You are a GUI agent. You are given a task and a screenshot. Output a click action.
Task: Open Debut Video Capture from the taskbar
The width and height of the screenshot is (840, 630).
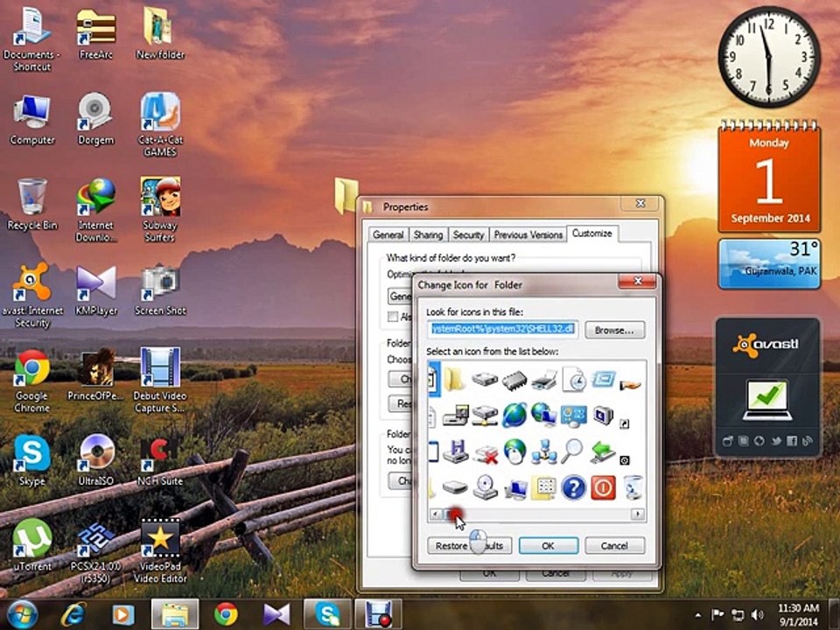click(x=378, y=614)
